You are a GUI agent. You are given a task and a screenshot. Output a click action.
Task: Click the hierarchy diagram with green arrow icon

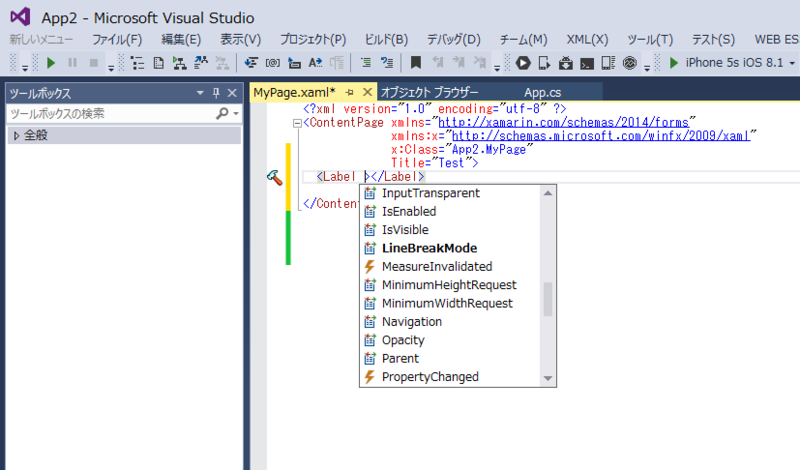tap(179, 63)
